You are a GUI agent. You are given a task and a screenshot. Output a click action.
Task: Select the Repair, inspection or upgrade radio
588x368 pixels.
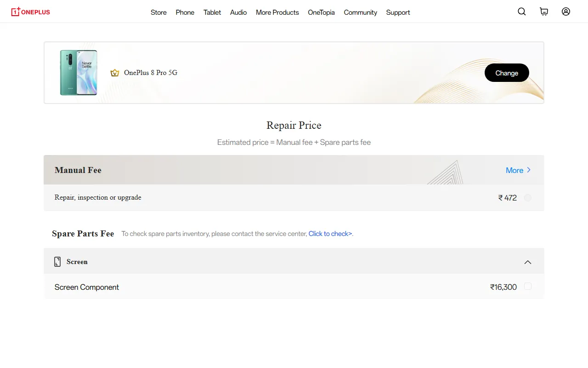528,198
